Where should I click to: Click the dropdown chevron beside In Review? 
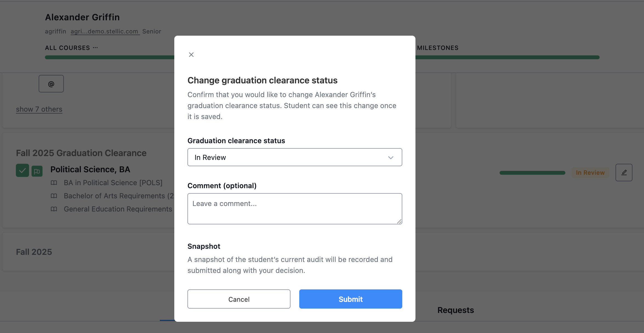tap(391, 157)
